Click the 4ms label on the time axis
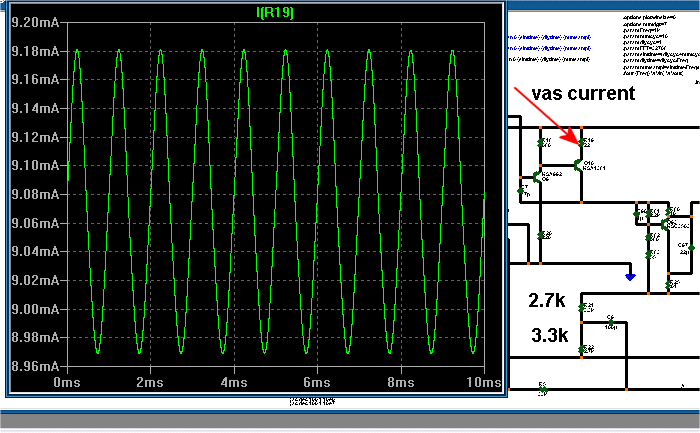This screenshot has width=700, height=433. pos(234,383)
